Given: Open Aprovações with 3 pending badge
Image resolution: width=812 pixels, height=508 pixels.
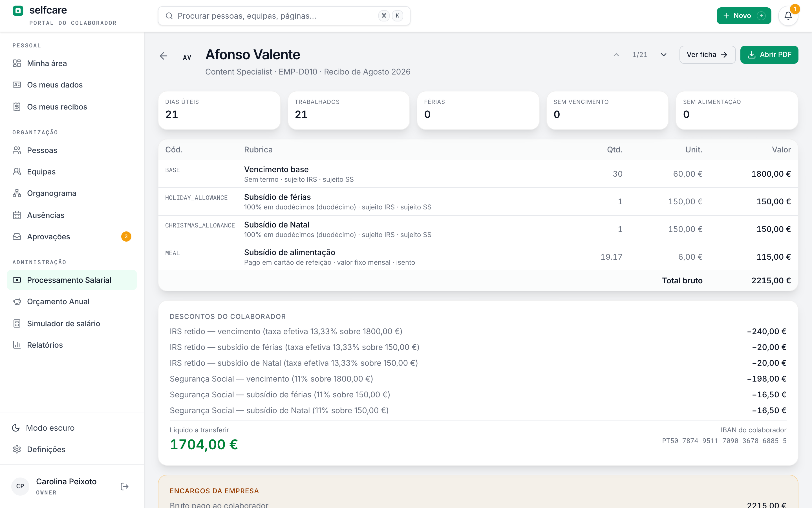Looking at the screenshot, I should [x=72, y=237].
